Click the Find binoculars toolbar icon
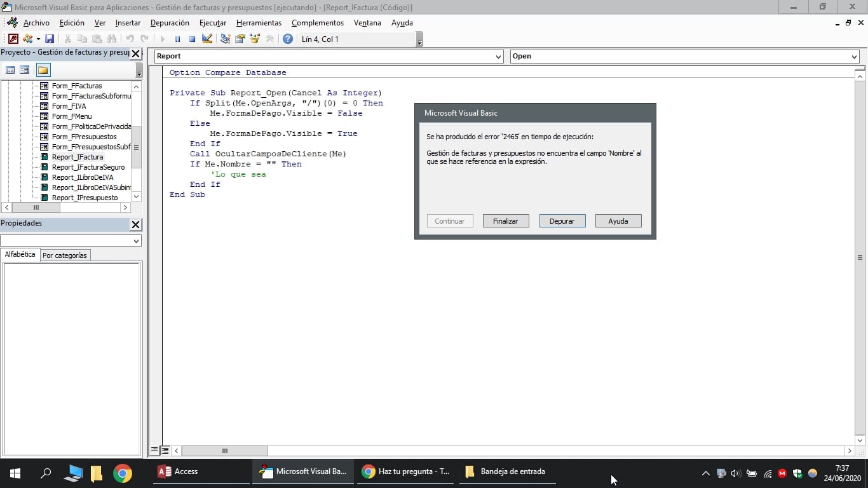 click(x=112, y=39)
